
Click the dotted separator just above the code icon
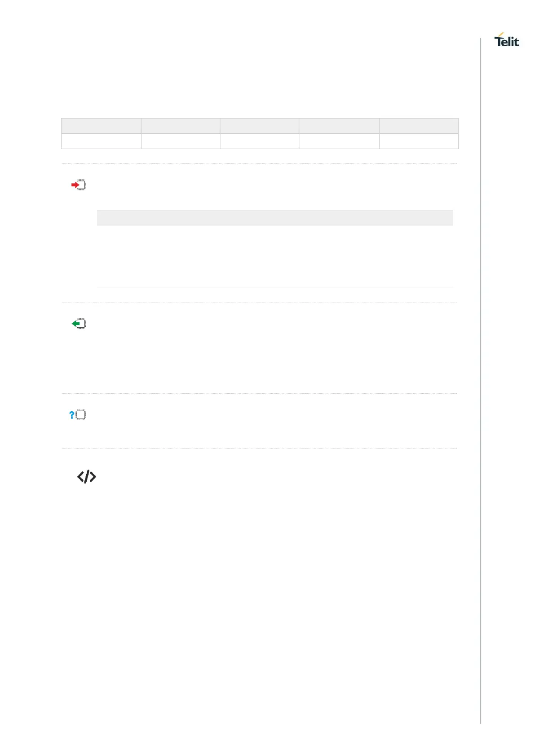(259, 448)
